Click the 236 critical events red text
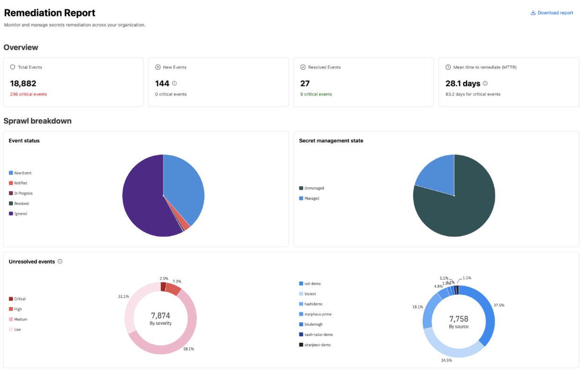Image resolution: width=588 pixels, height=377 pixels. (28, 94)
